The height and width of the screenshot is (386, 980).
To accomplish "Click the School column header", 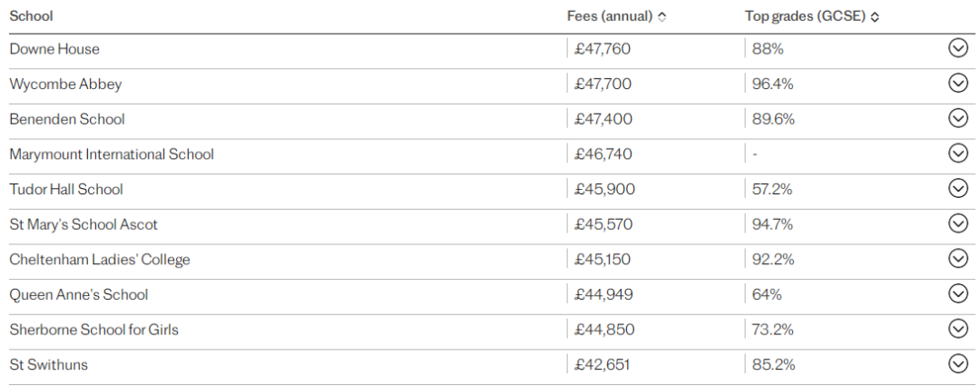I will point(31,16).
